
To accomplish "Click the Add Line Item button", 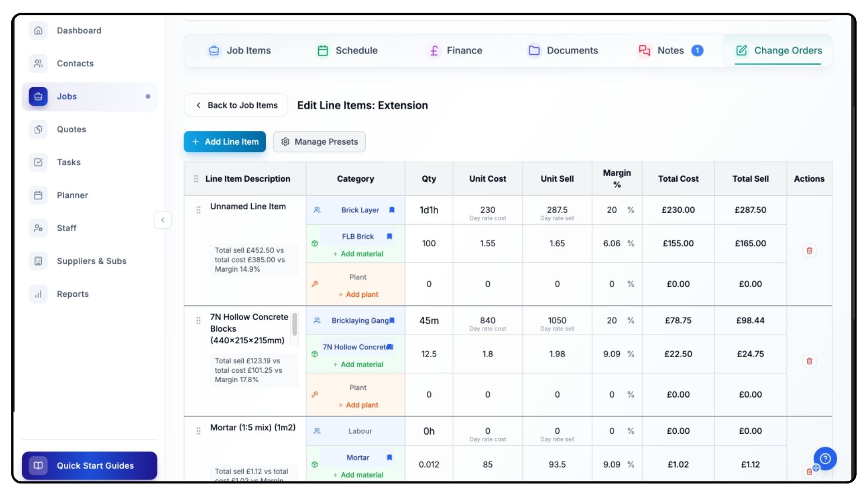I will (x=225, y=142).
